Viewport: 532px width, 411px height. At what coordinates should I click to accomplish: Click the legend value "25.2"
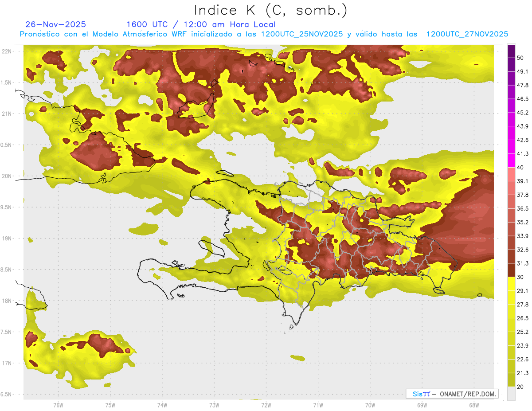pos(523,332)
